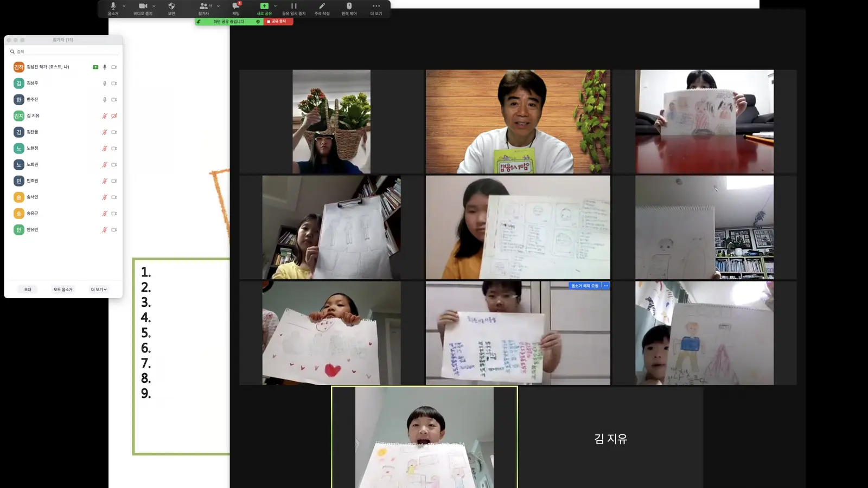Screen dimensions: 868x488
Task: Click the 초대 invite button
Action: pyautogui.click(x=28, y=290)
